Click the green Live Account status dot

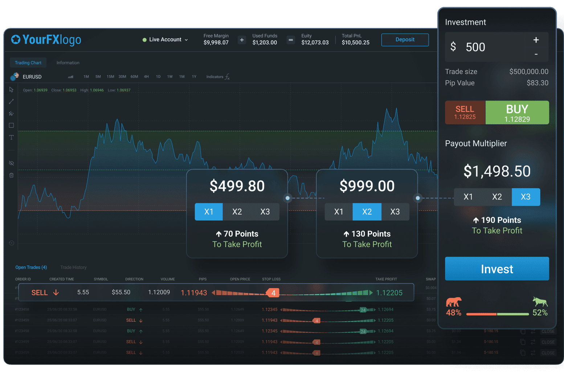coord(144,40)
